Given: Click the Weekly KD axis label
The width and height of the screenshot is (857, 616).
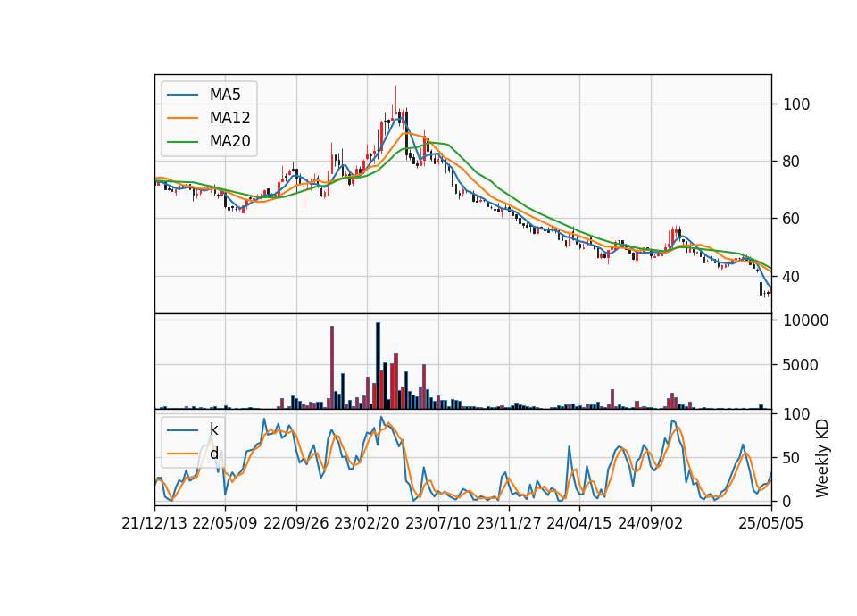Looking at the screenshot, I should (822, 459).
